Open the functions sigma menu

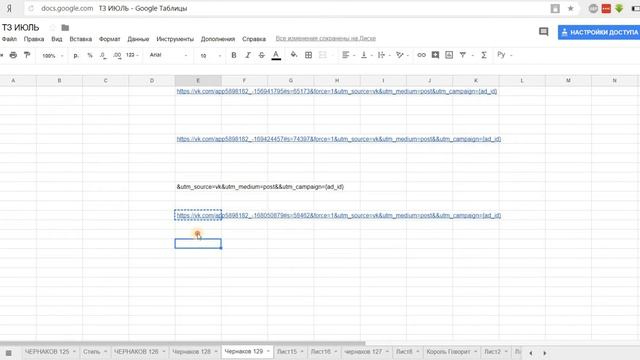point(484,55)
